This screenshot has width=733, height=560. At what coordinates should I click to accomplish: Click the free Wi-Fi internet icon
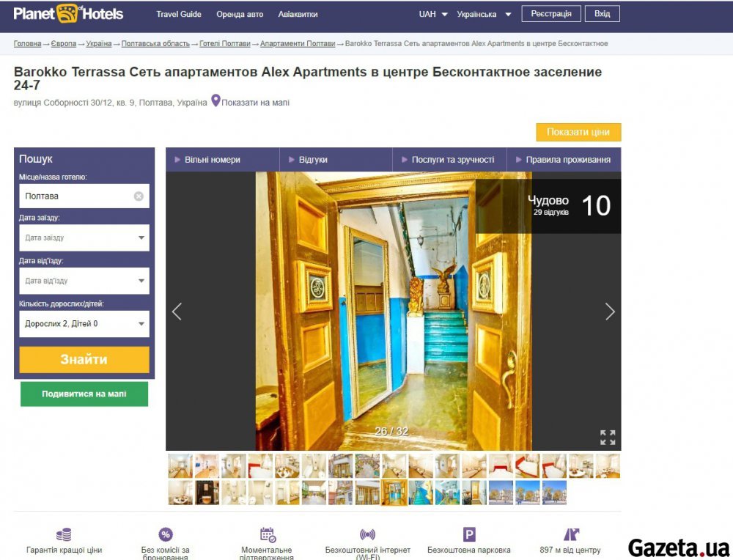367,534
